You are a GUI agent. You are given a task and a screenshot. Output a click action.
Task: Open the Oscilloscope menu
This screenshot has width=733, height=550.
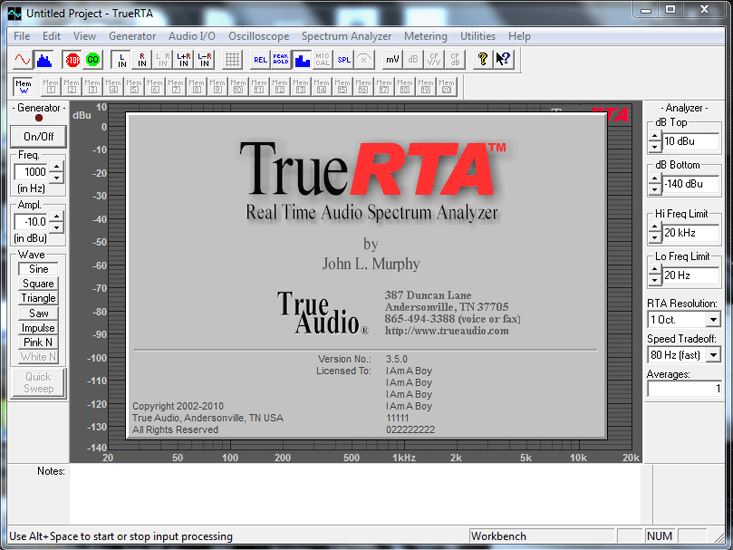pyautogui.click(x=259, y=36)
